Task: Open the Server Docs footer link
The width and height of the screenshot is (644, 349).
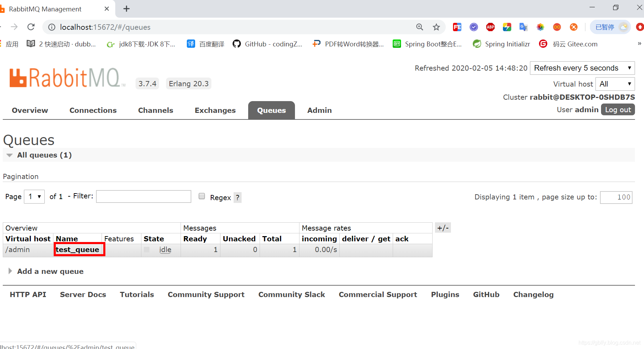Action: click(83, 294)
